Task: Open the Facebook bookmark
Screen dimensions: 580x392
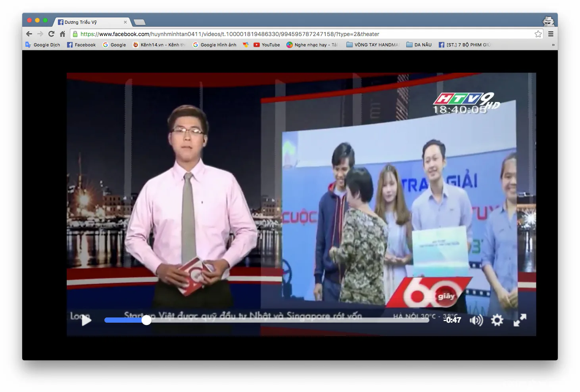Action: 81,45
